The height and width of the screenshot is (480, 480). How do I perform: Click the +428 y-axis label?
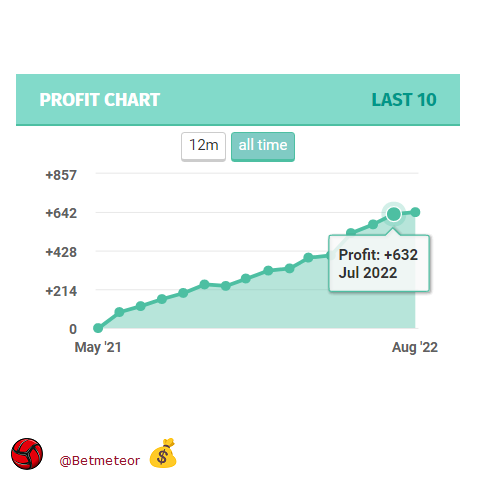tap(61, 252)
